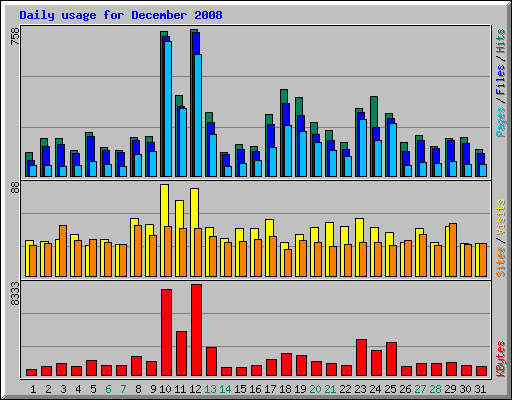Click day label 12 on the x-axis
This screenshot has width=512, height=400.
tap(195, 389)
